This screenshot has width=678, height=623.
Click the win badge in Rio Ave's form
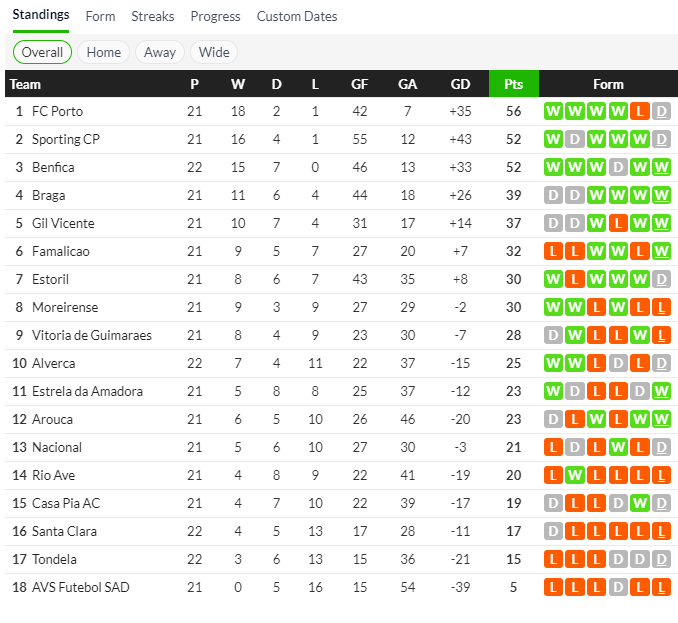tap(574, 475)
